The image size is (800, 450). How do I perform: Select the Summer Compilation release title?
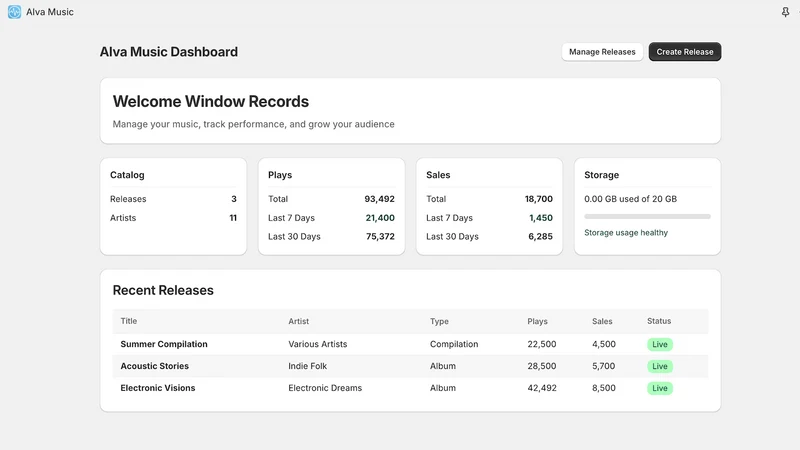tap(164, 344)
